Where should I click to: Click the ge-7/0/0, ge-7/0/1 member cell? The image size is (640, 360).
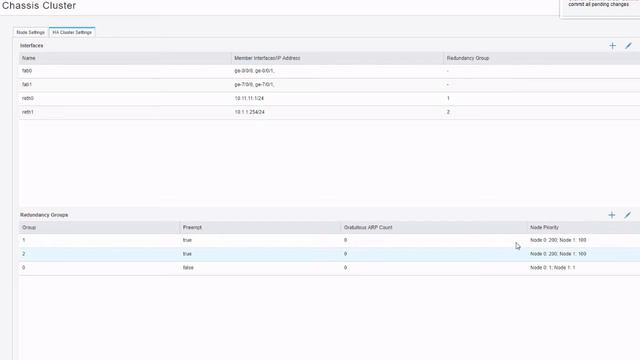(254, 85)
